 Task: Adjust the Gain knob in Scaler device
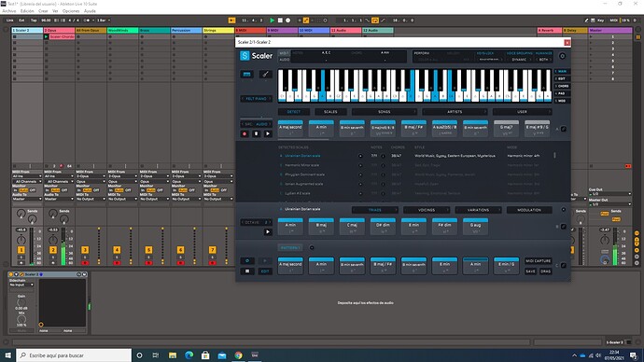[21, 302]
